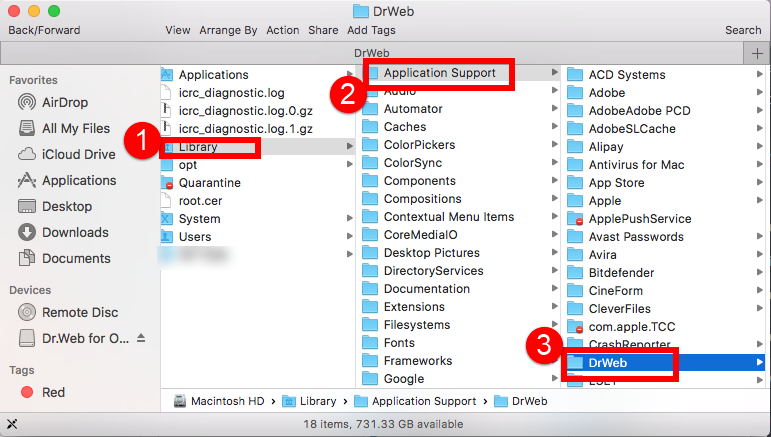Expand arrow next to Avira folder

click(760, 254)
